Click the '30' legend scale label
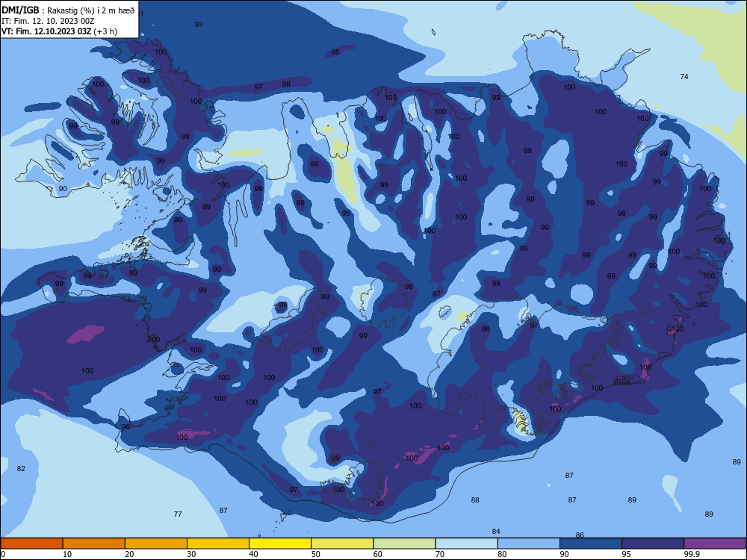The width and height of the screenshot is (747, 560). point(191,554)
